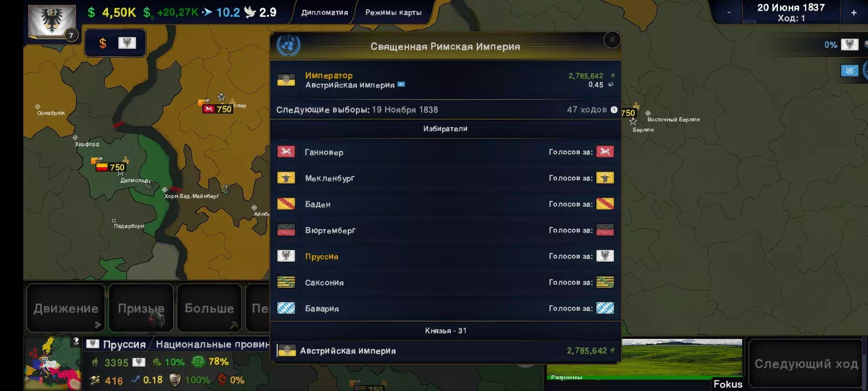
Task: Click the Следующий ход button
Action: (806, 364)
